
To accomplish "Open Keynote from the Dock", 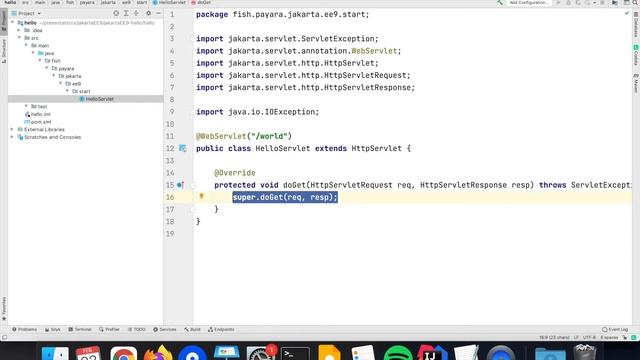I will tap(226, 353).
